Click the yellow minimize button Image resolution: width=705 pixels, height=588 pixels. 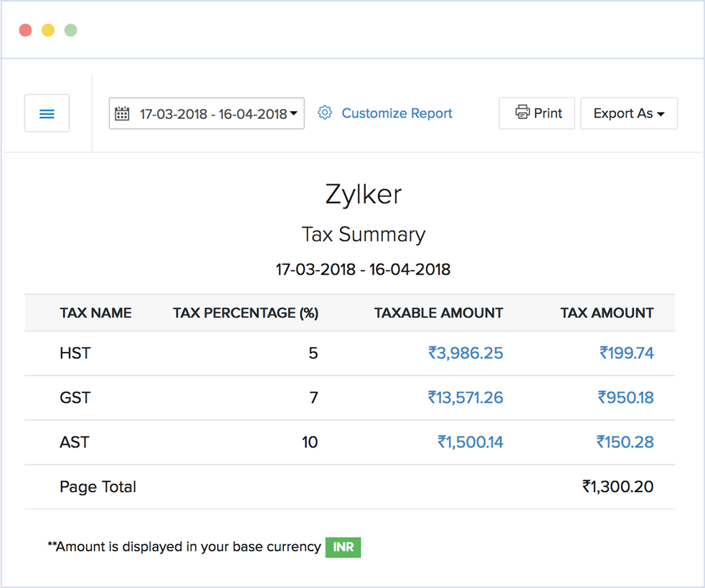(x=48, y=30)
